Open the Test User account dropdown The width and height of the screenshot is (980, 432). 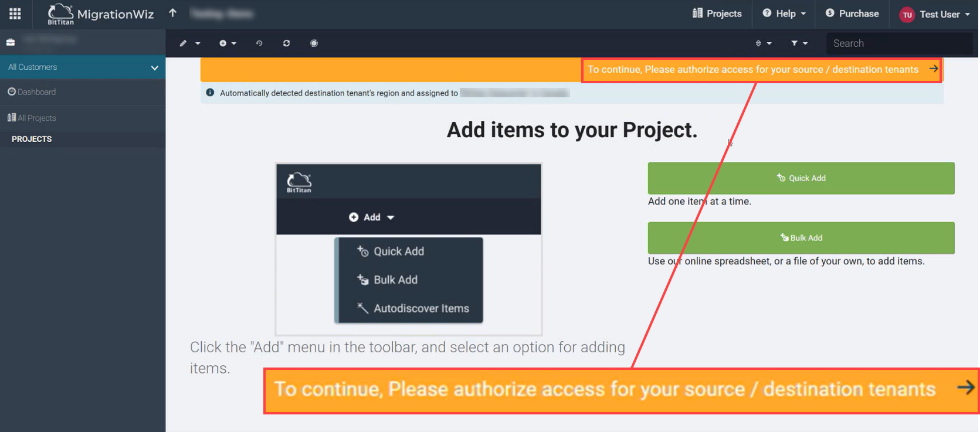pos(945,14)
